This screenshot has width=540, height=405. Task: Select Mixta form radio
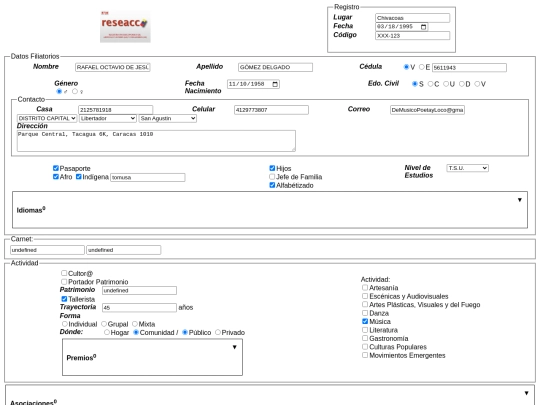click(135, 324)
